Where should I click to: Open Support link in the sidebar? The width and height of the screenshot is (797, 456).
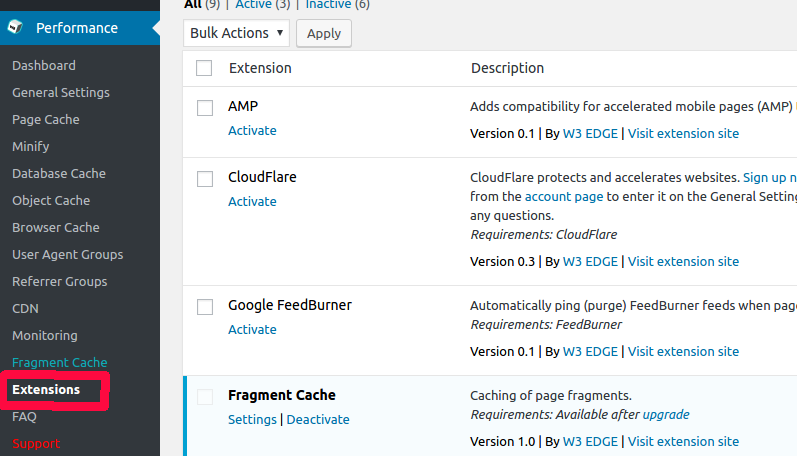36,443
